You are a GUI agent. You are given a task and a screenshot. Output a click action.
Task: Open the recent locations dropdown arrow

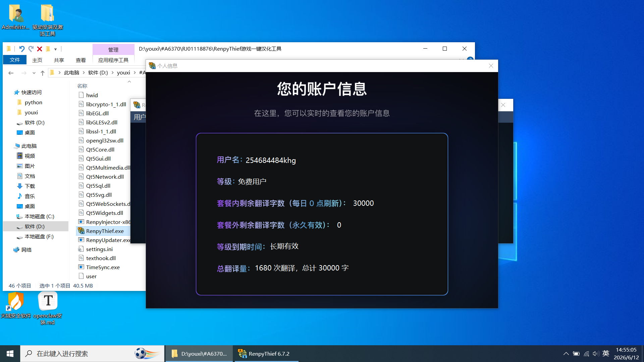tap(34, 73)
